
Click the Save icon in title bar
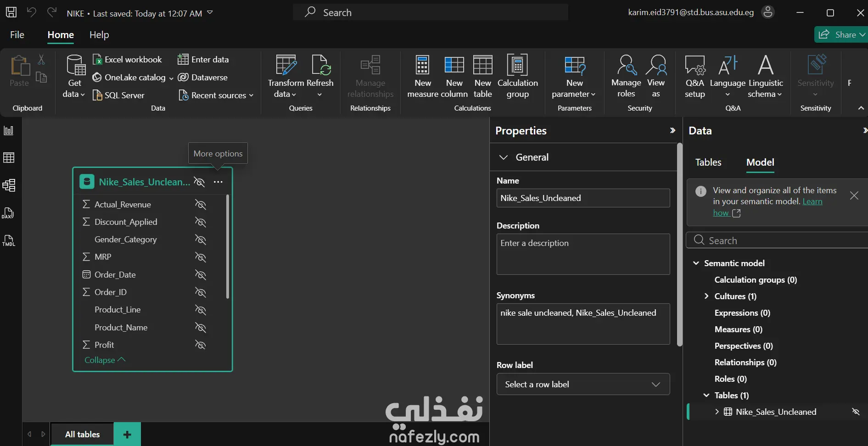pos(11,12)
